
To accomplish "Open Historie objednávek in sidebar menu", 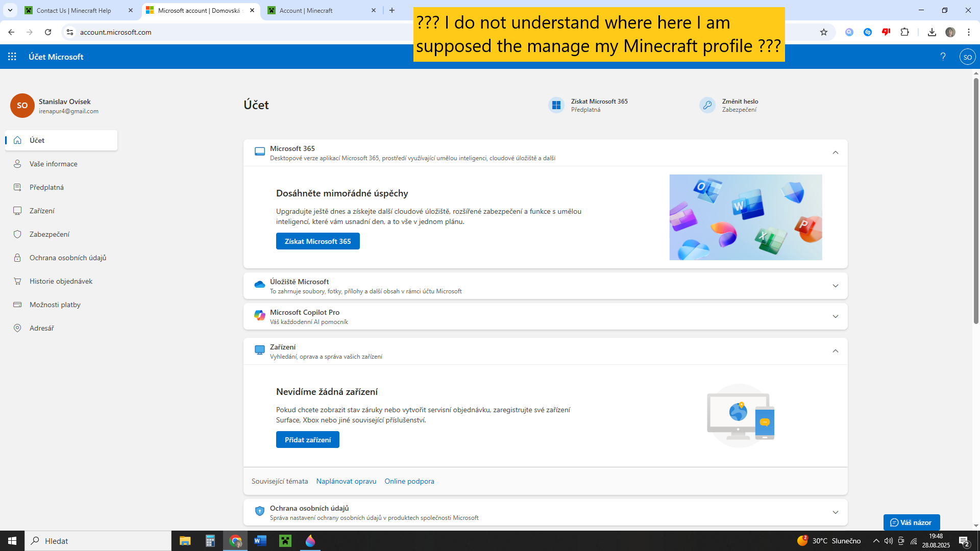I will (61, 281).
